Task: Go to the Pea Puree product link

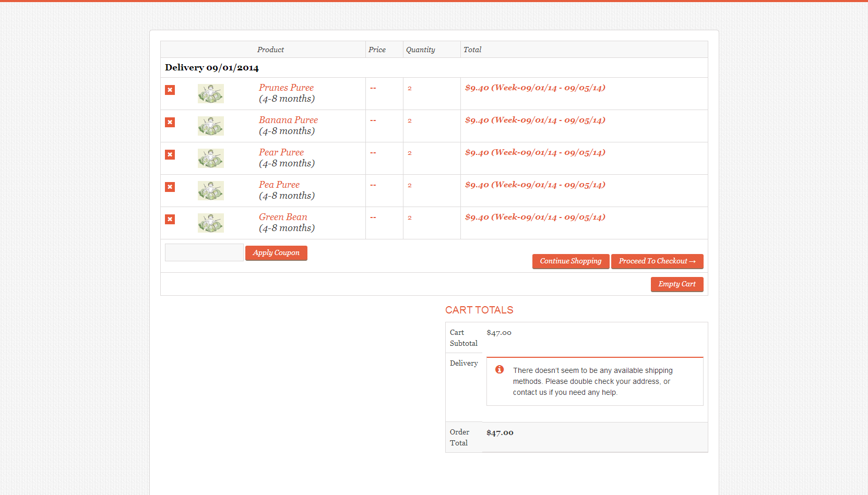Action: [x=279, y=185]
